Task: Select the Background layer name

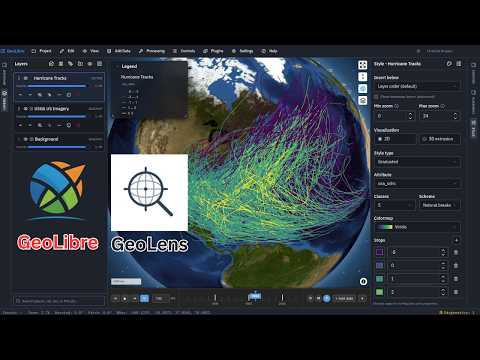Action: [46, 139]
